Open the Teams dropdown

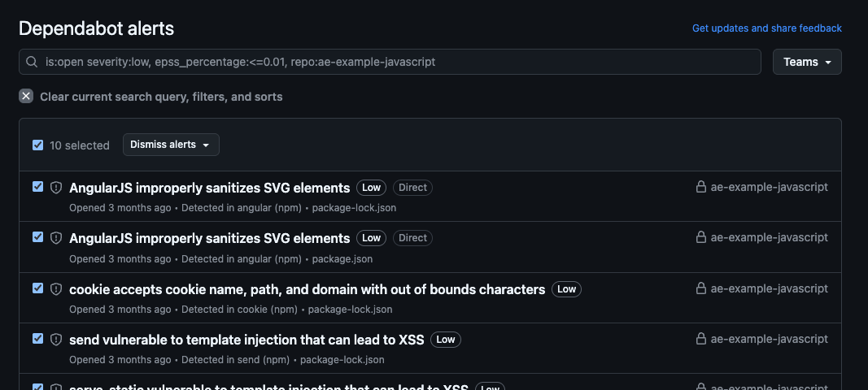tap(806, 62)
